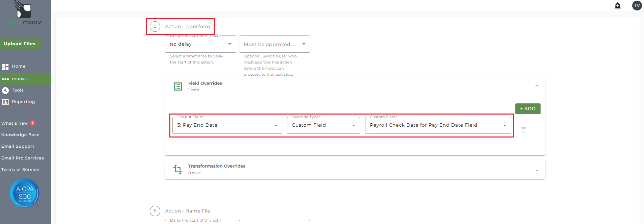Click Email Pro Services link
Image resolution: width=644 pixels, height=224 pixels.
(x=23, y=158)
